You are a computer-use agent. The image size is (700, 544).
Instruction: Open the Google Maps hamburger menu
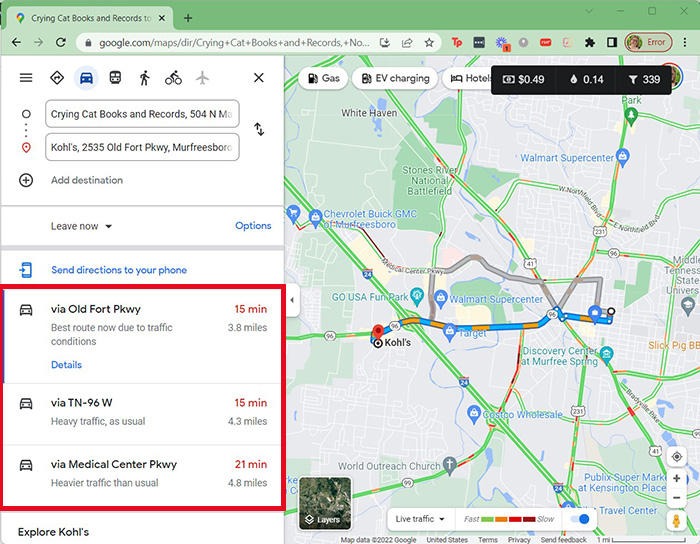click(26, 78)
